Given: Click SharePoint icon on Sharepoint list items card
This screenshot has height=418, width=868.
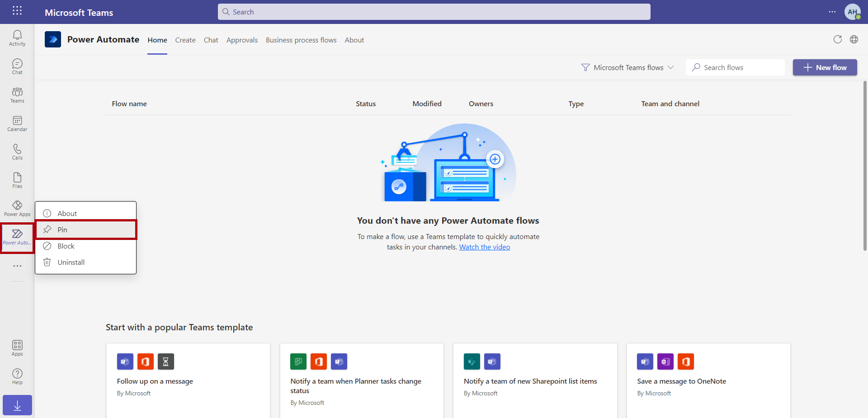Looking at the screenshot, I should click(472, 362).
